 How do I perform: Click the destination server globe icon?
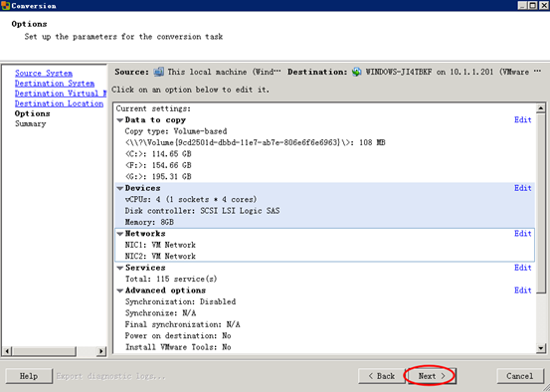point(357,72)
